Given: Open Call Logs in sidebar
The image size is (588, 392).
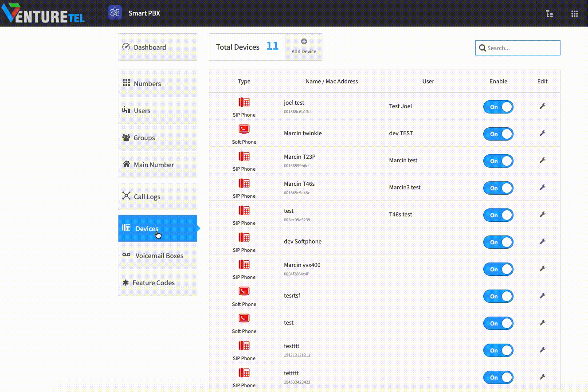Looking at the screenshot, I should click(x=157, y=196).
